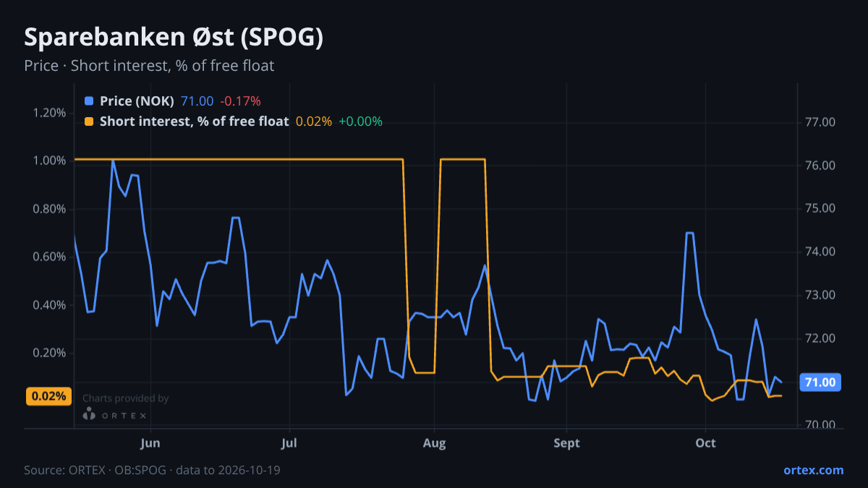Click the -0.17% price change value
Viewport: 868px width, 488px height.
coord(240,101)
